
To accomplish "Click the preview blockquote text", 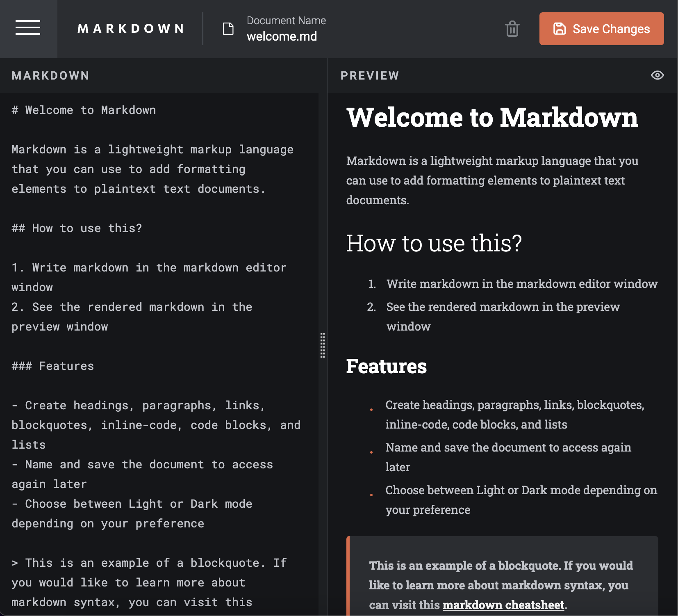I will [x=501, y=585].
